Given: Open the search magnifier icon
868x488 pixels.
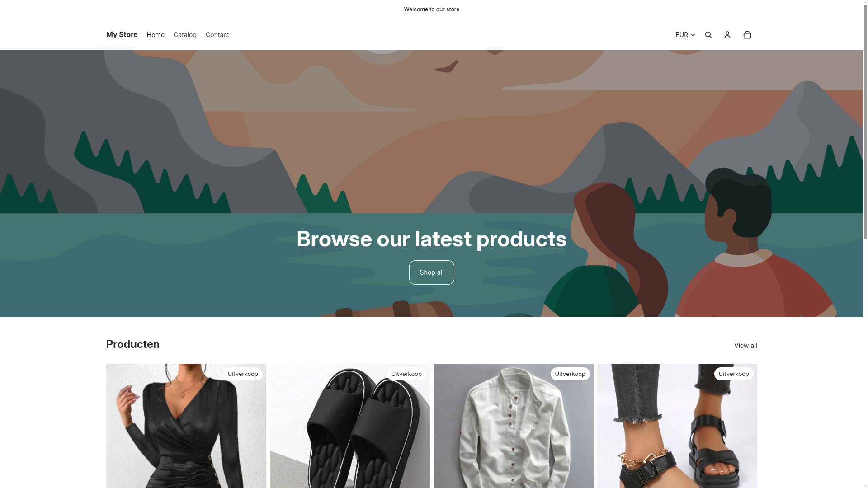Looking at the screenshot, I should pyautogui.click(x=708, y=35).
